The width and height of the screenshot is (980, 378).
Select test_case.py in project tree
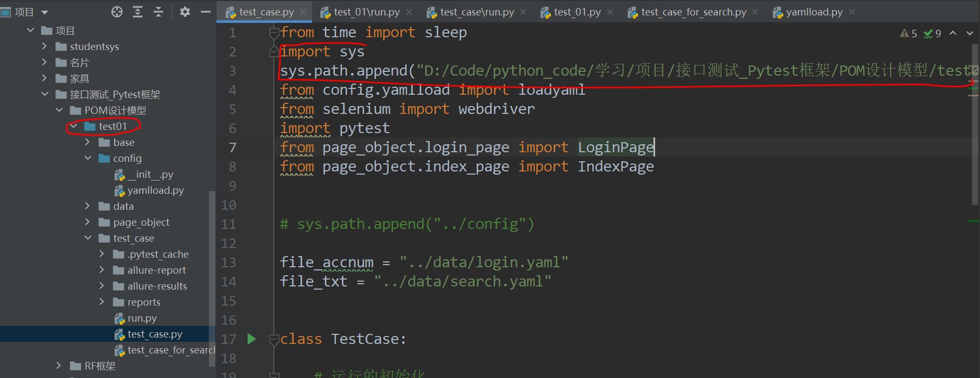(x=148, y=334)
